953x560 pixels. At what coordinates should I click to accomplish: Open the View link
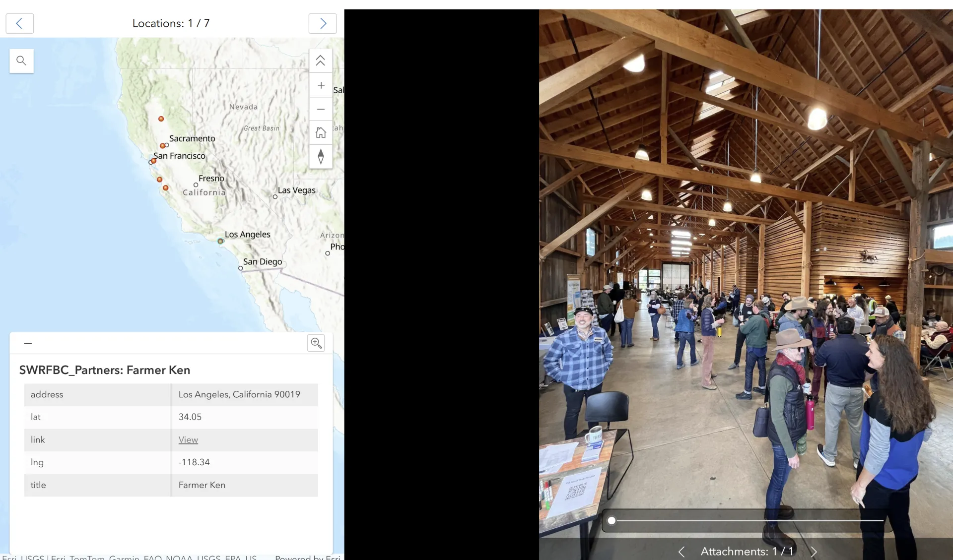click(188, 439)
